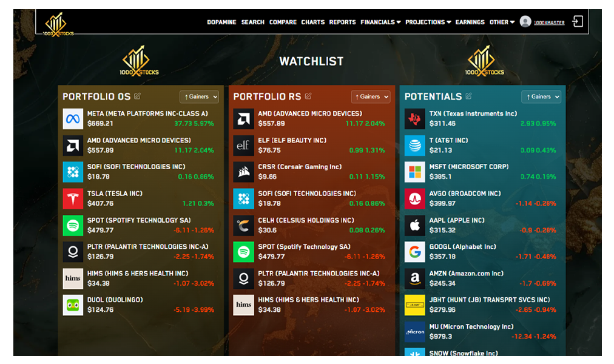Image resolution: width=614 pixels, height=364 pixels.
Task: Click the Microsoft logo in Potentials
Action: point(414,172)
